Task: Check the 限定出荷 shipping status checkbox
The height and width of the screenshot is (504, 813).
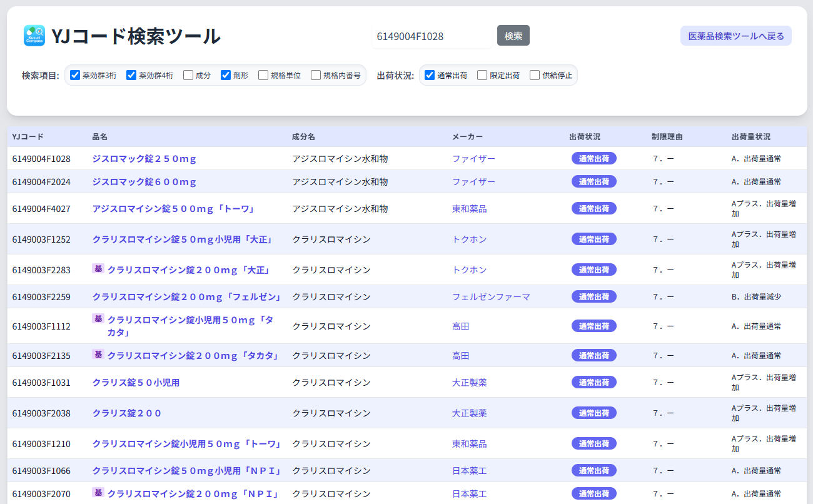Action: coord(482,74)
